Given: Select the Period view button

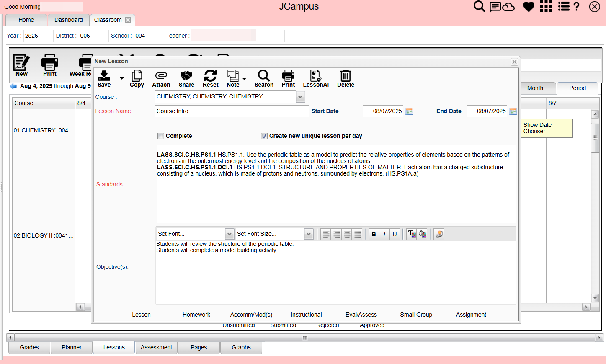Looking at the screenshot, I should click(578, 88).
